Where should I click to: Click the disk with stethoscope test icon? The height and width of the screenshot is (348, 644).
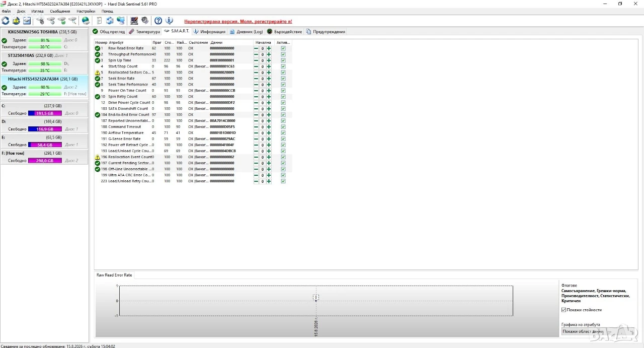(x=40, y=21)
